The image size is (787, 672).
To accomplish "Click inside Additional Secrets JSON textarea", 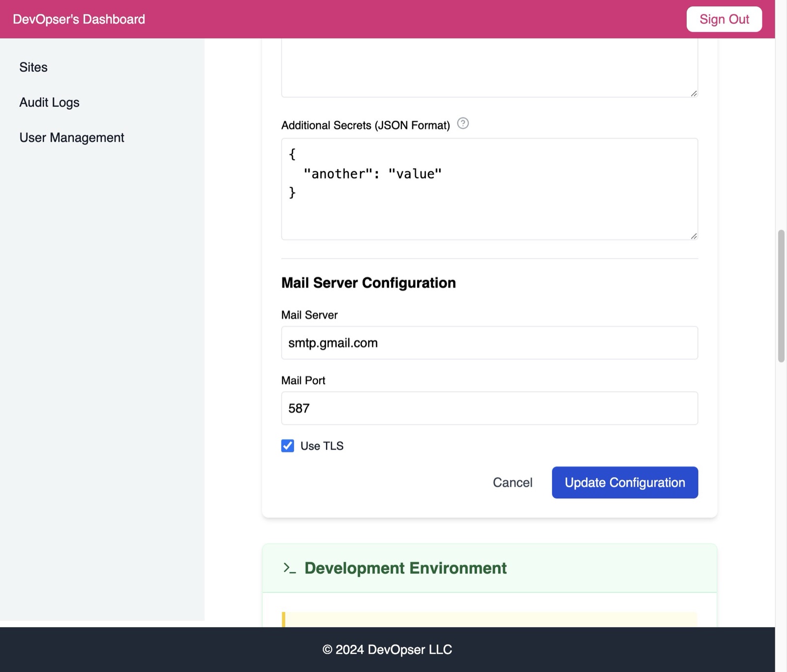I will [x=489, y=189].
